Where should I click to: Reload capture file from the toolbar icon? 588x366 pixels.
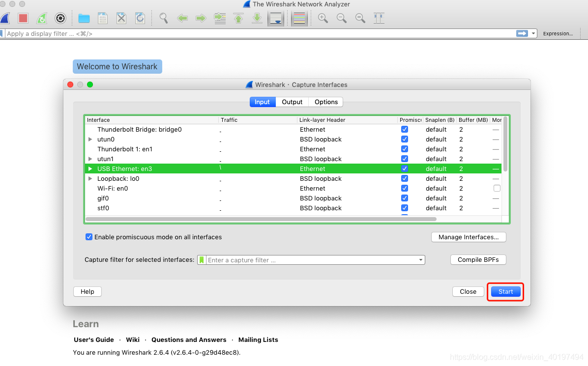(x=140, y=18)
